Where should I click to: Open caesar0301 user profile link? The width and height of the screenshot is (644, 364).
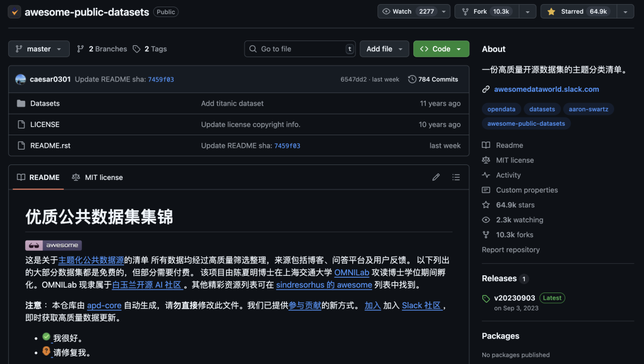(x=50, y=79)
